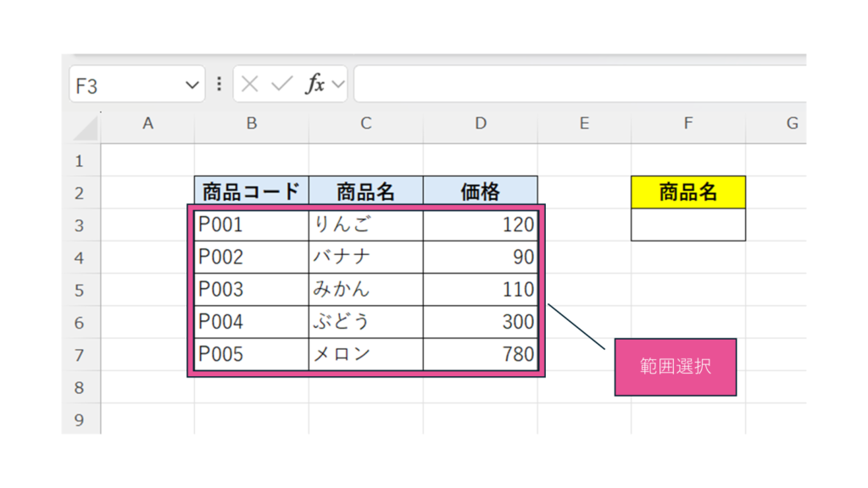Click the Select All corner triangle
The height and width of the screenshot is (488, 868).
point(86,128)
